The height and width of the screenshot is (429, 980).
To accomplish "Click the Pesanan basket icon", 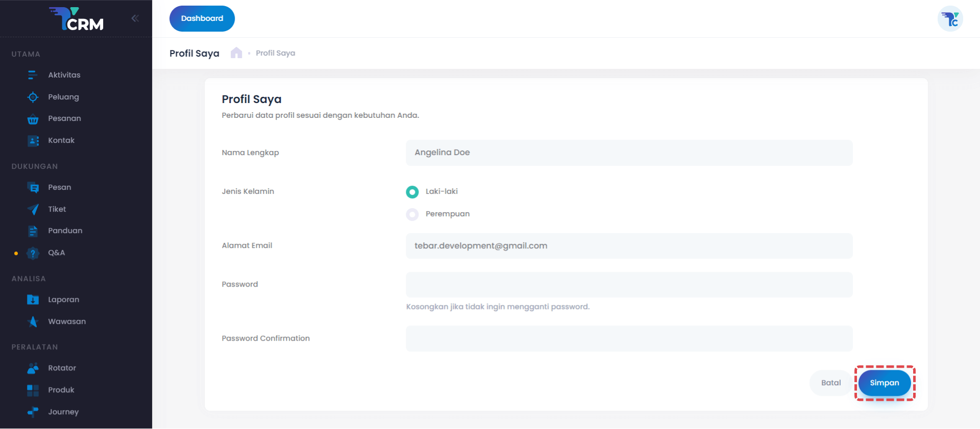I will point(33,119).
